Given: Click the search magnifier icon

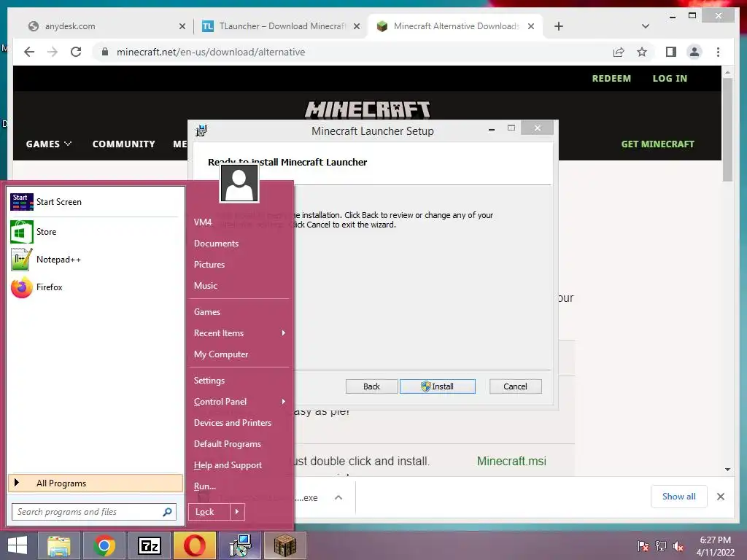Looking at the screenshot, I should tap(167, 512).
